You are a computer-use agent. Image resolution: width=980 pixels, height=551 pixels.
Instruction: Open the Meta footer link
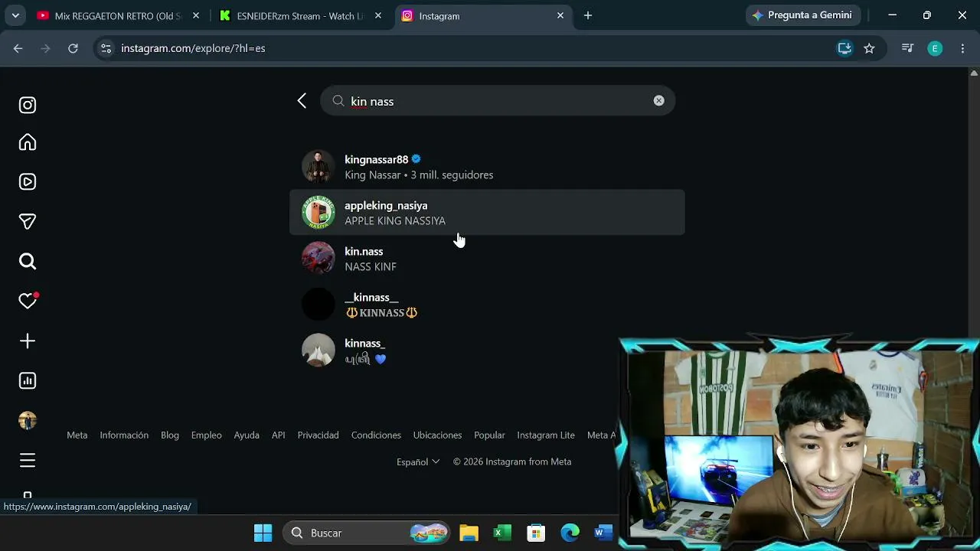click(77, 435)
